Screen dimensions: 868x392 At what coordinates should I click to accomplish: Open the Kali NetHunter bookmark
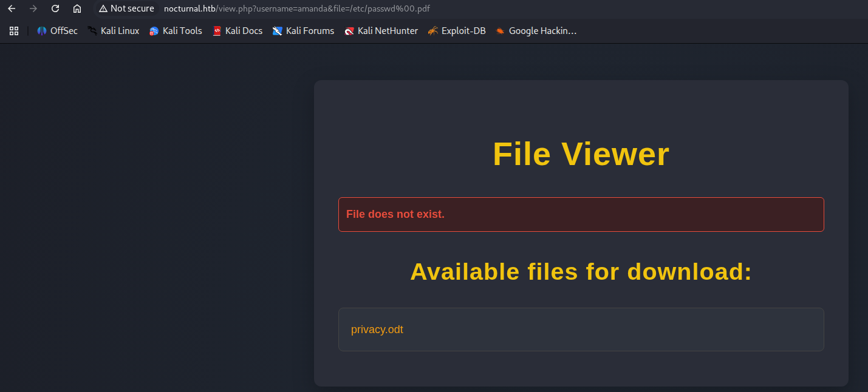coord(381,31)
